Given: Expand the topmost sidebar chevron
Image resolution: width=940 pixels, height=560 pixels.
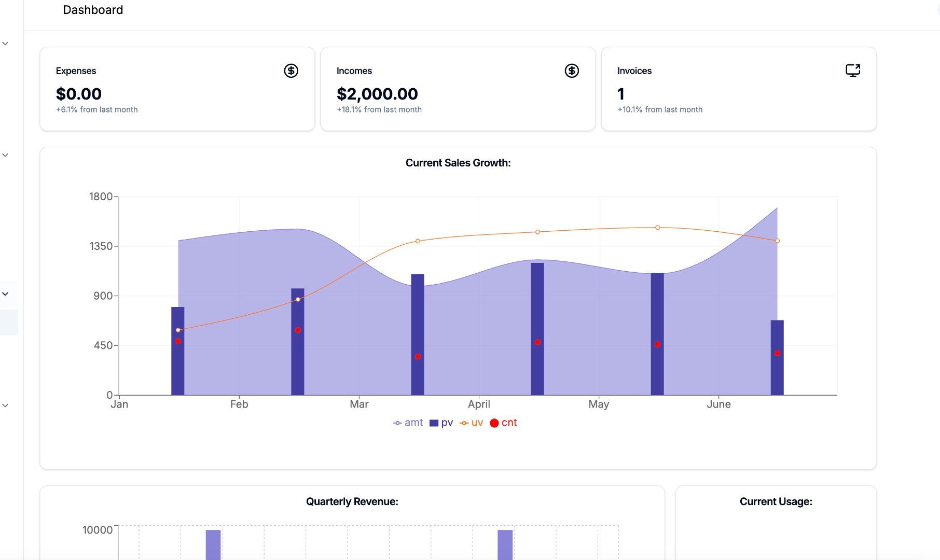Looking at the screenshot, I should coord(5,44).
